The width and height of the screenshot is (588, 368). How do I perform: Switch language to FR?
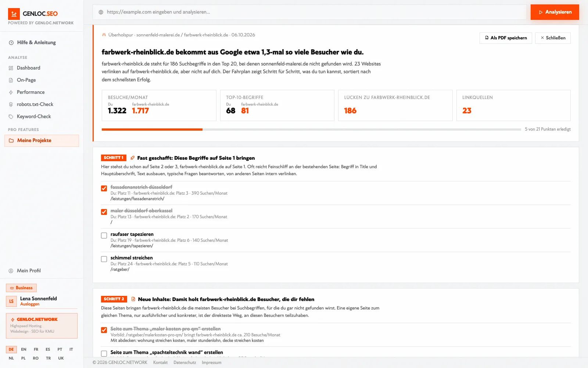[36, 350]
